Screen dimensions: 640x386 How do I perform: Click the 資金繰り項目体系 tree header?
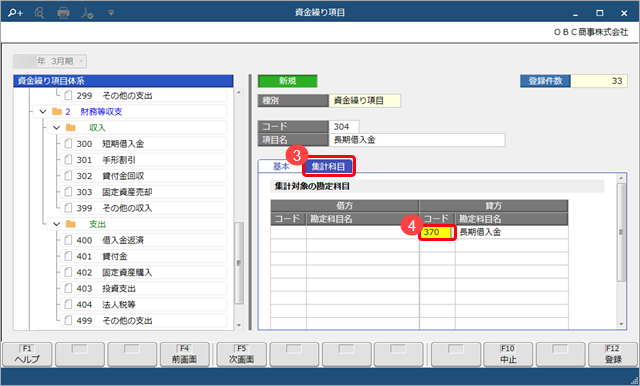[x=123, y=81]
